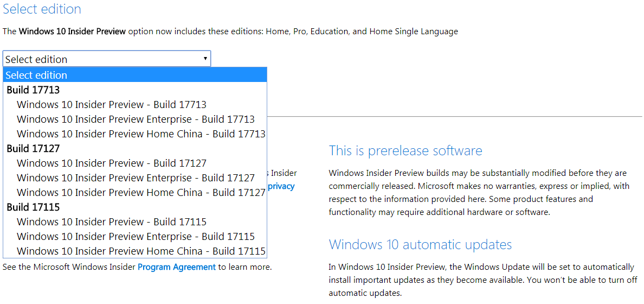Click the Windows 10 automatic updates heading

[x=420, y=244]
